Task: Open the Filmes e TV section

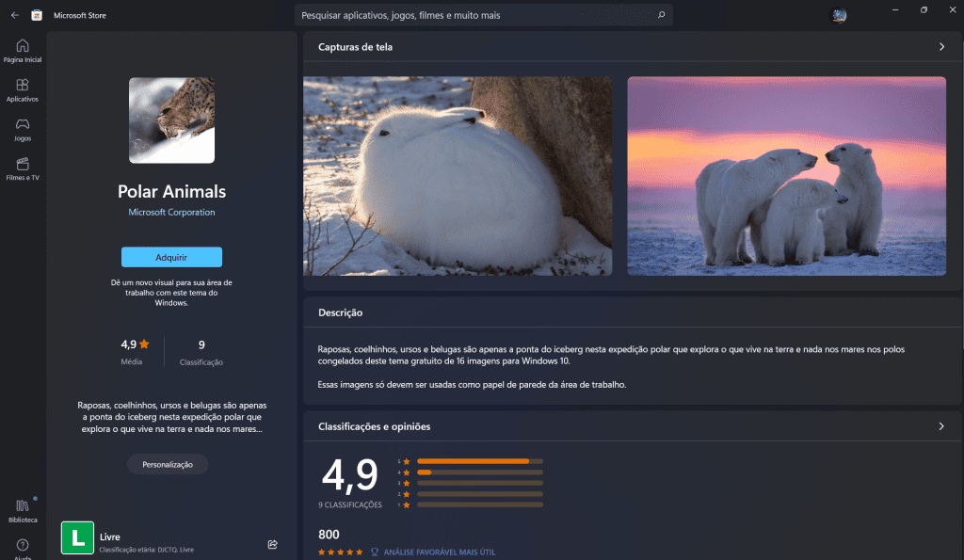Action: (x=23, y=169)
